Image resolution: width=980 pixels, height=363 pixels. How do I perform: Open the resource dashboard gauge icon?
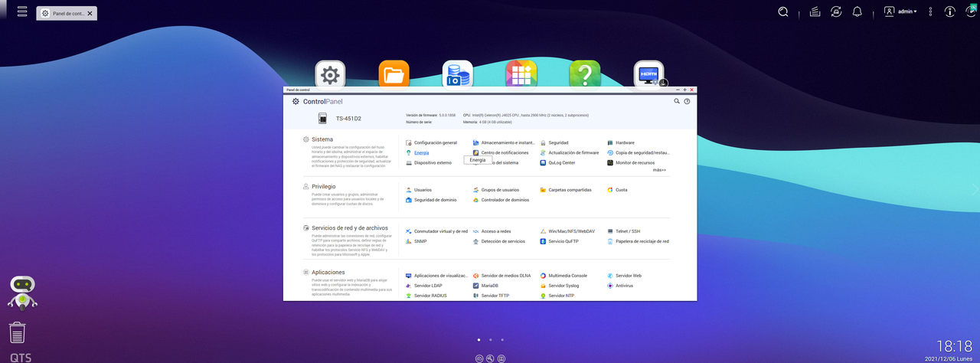pos(971,11)
